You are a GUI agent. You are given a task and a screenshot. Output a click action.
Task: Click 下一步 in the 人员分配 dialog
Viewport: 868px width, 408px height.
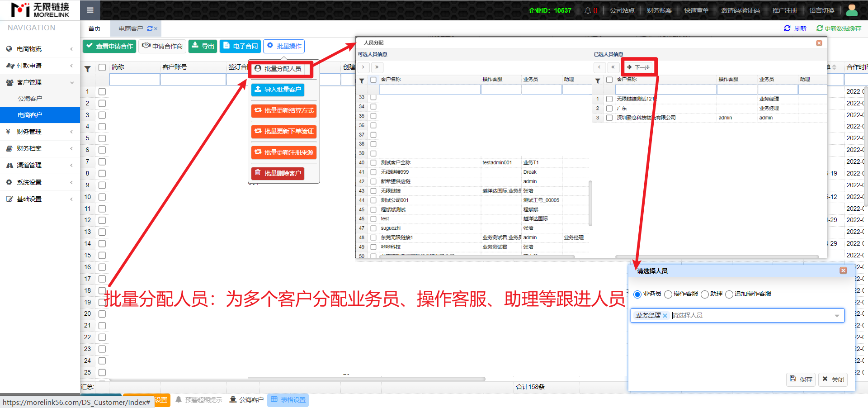[638, 67]
